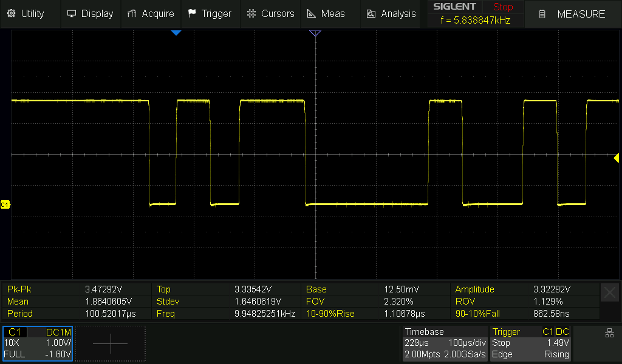
Task: Click the SIGLENT logo
Action: click(x=454, y=7)
